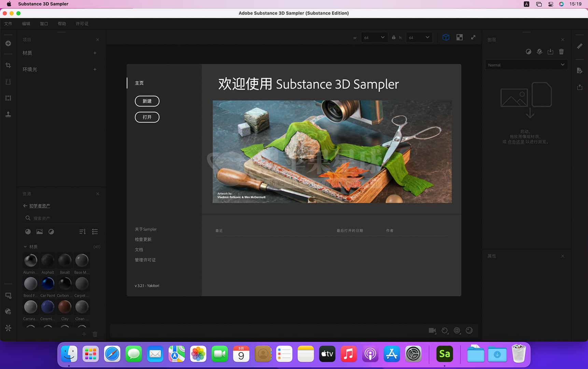Open the export option in the Layers panel
Screen dimensions: 588x369
(x=550, y=52)
